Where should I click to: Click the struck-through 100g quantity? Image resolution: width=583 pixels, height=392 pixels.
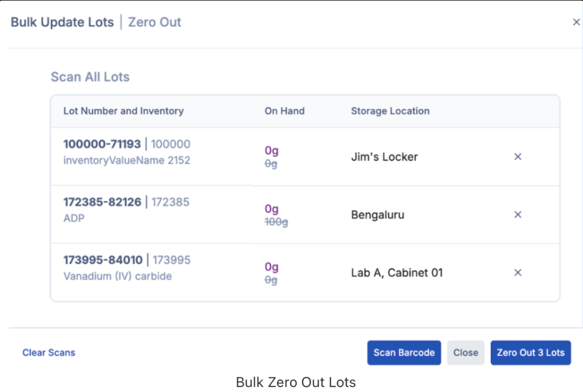point(276,222)
